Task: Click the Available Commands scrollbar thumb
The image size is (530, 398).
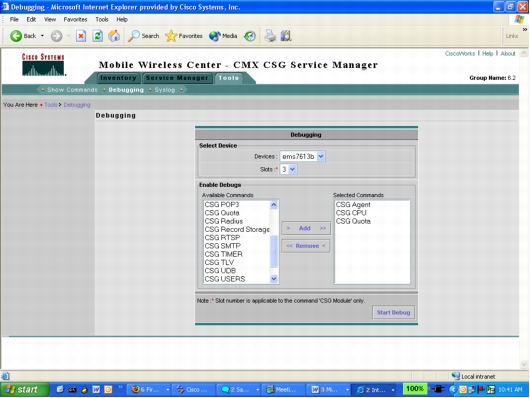Action: (x=274, y=251)
